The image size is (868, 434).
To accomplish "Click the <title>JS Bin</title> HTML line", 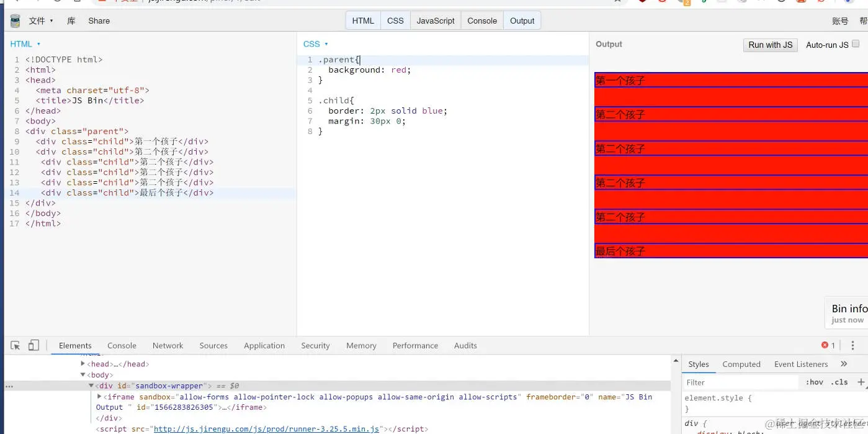I will pos(89,101).
